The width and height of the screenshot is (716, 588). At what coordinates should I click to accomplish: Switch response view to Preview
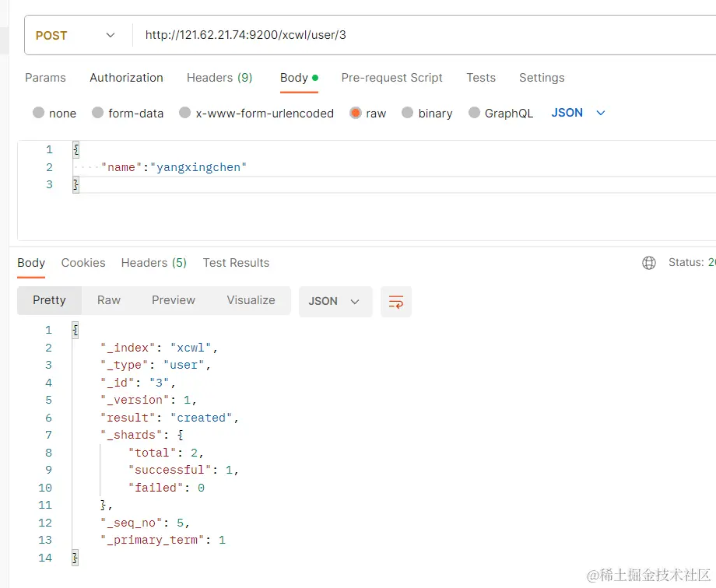click(174, 300)
